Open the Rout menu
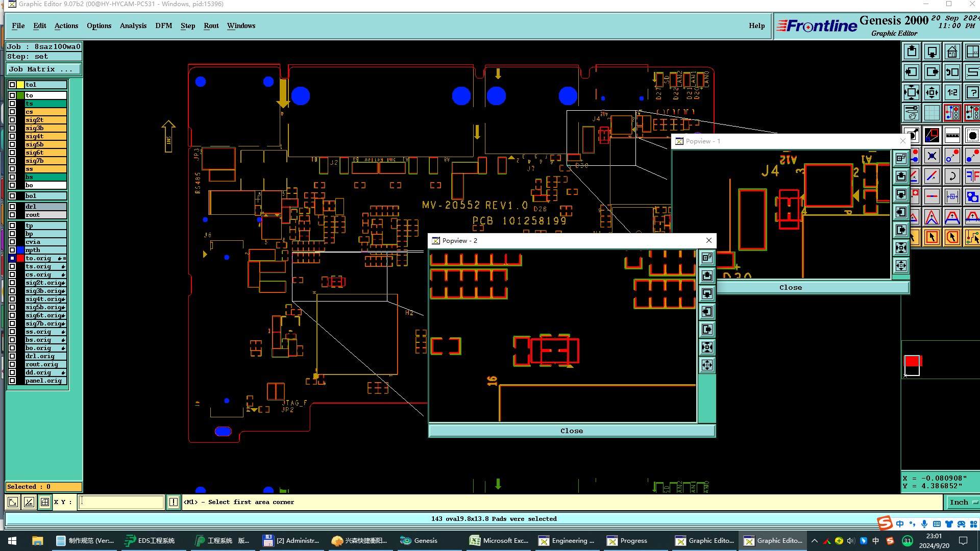980x551 pixels. point(211,26)
